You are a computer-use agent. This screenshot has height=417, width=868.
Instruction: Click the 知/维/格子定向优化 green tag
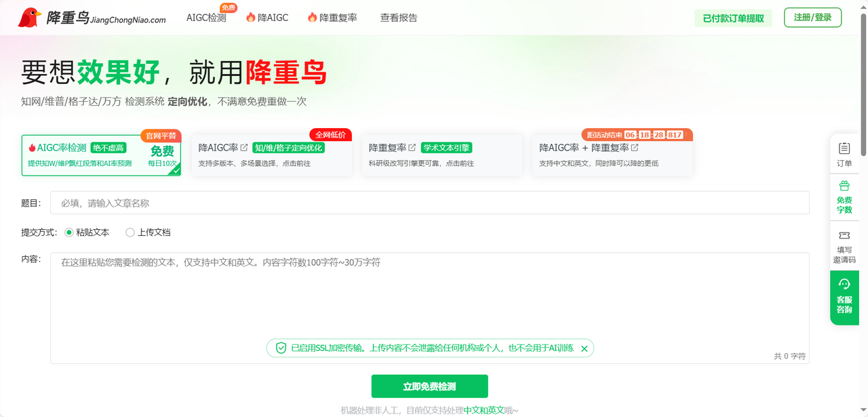click(289, 148)
